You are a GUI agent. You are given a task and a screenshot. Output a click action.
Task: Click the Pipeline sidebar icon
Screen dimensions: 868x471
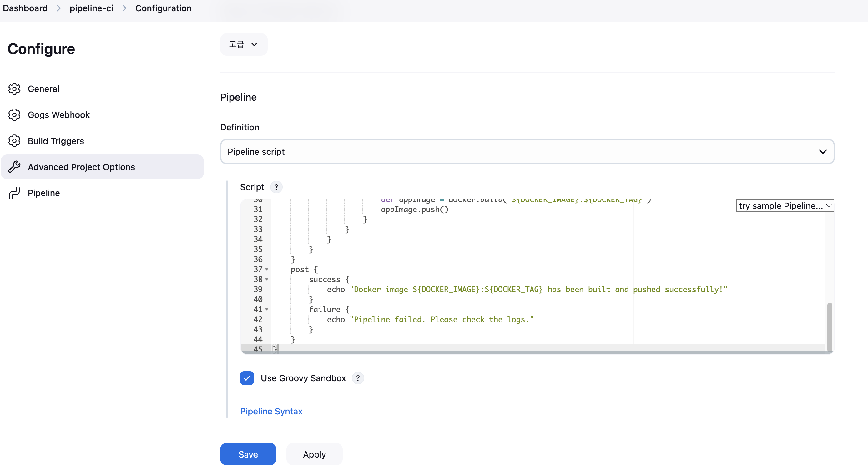[14, 193]
